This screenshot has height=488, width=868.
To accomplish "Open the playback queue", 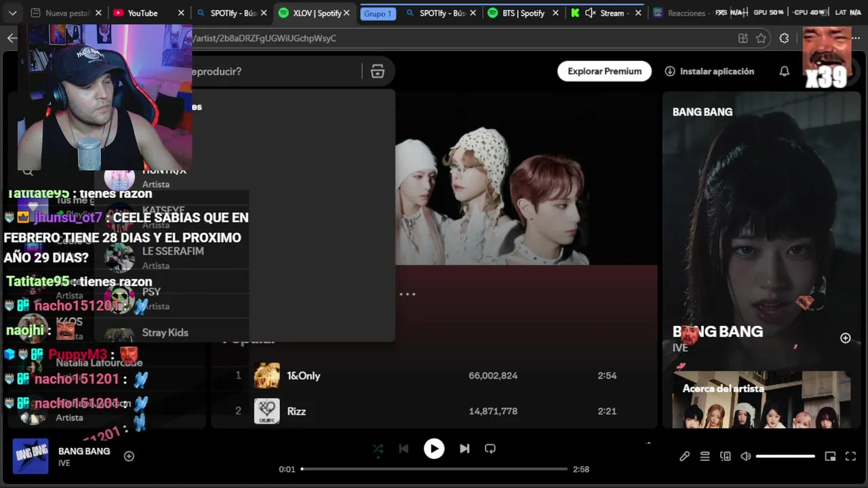I will 705,456.
